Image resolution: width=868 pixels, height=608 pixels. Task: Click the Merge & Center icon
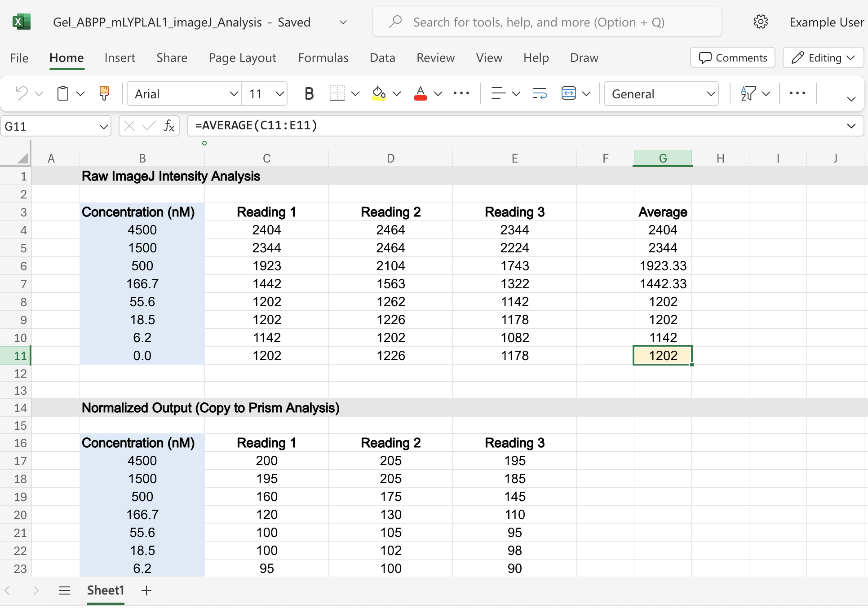569,93
